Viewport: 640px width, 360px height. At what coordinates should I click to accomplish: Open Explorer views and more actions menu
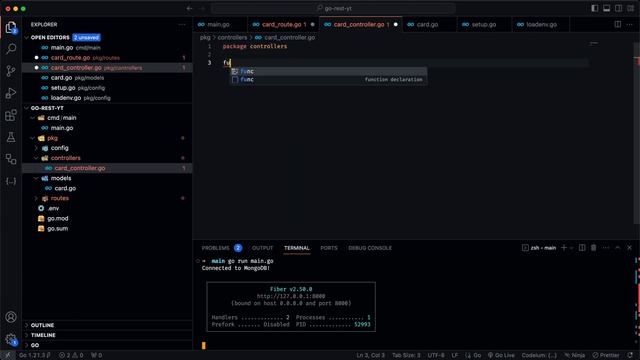click(x=182, y=24)
